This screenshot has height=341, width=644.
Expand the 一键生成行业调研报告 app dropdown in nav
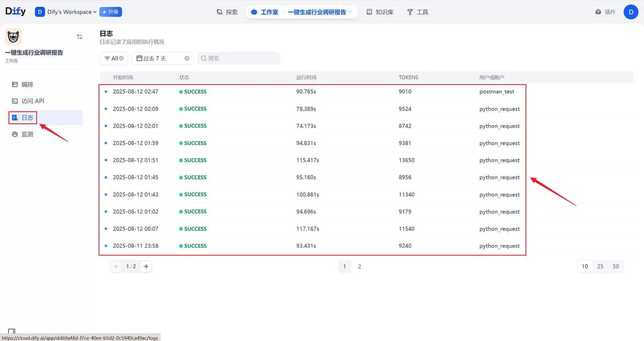pyautogui.click(x=320, y=12)
